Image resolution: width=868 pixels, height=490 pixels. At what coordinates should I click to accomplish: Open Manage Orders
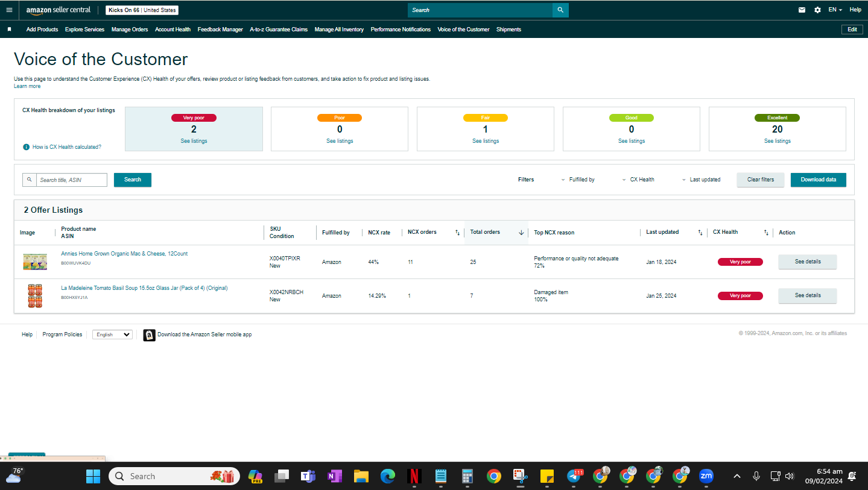(130, 30)
